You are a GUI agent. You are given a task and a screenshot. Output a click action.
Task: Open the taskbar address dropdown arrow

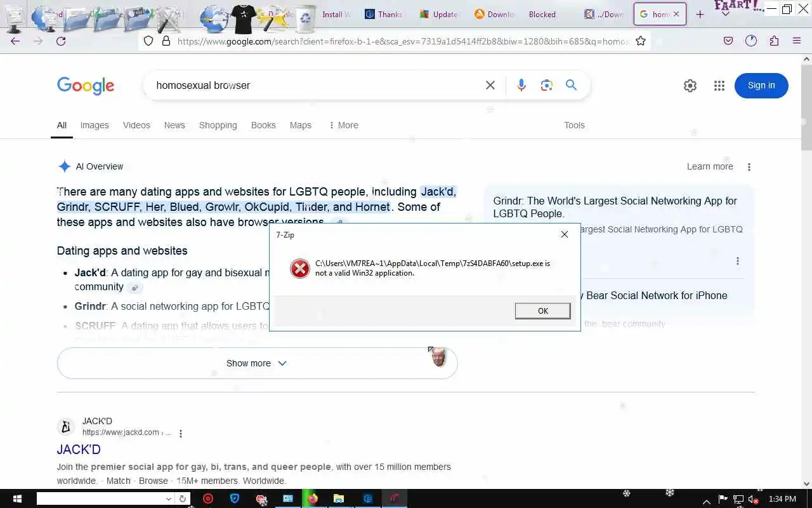point(168,499)
